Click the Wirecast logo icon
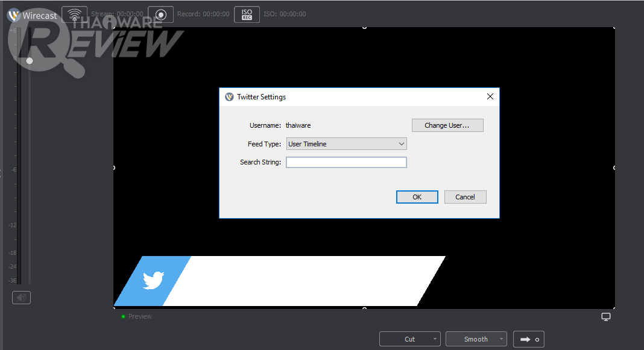644x350 pixels. pyautogui.click(x=14, y=15)
